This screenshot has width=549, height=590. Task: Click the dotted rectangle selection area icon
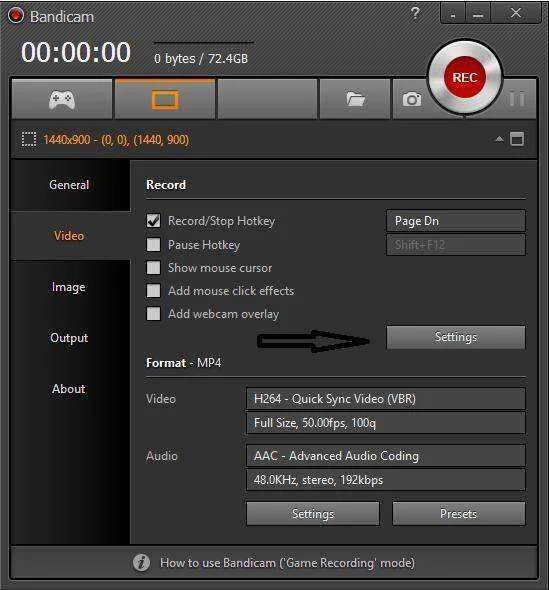coord(29,139)
